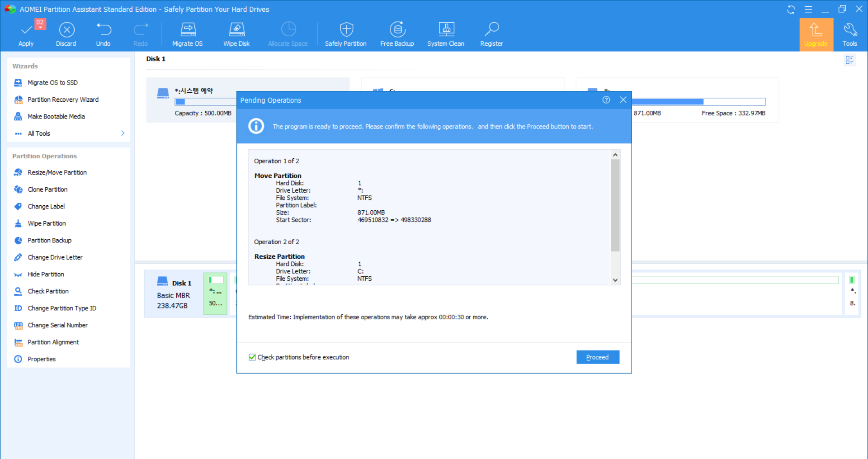Screen dimensions: 868x459
Task: Click scroll up arrow in operations list
Action: pos(615,155)
